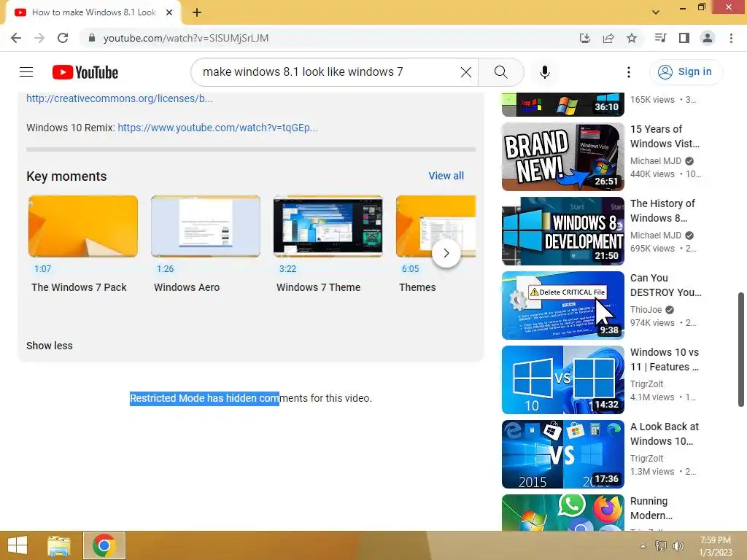
Task: Collapse description with Show less
Action: pyautogui.click(x=50, y=346)
